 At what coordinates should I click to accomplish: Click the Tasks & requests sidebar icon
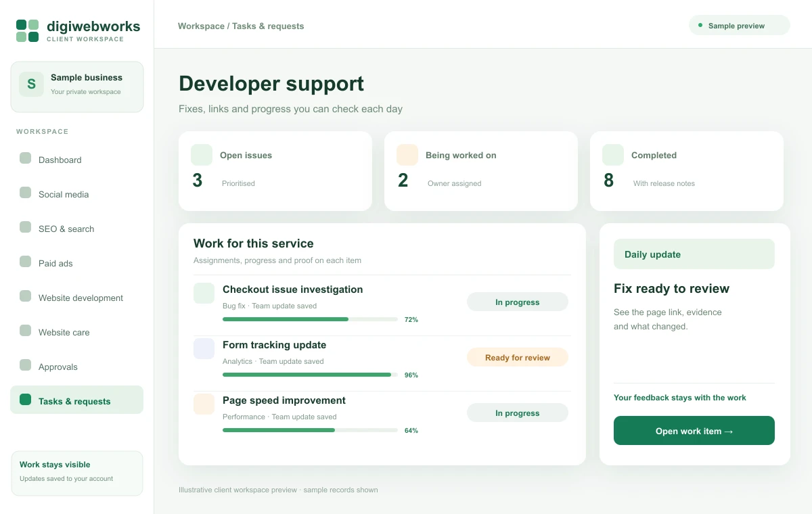25,399
